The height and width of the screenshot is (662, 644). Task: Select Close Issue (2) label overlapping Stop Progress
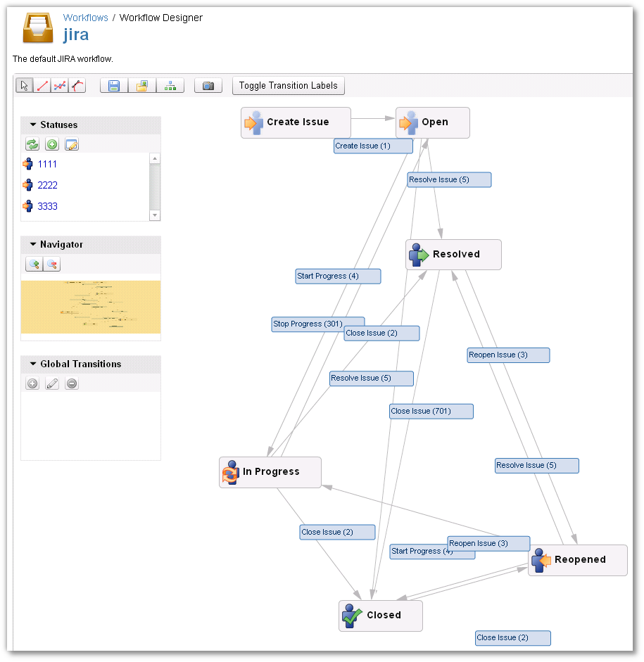click(381, 333)
